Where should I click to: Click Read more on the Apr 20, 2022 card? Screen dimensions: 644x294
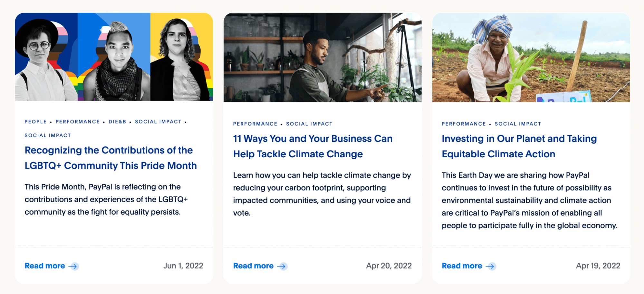click(253, 266)
